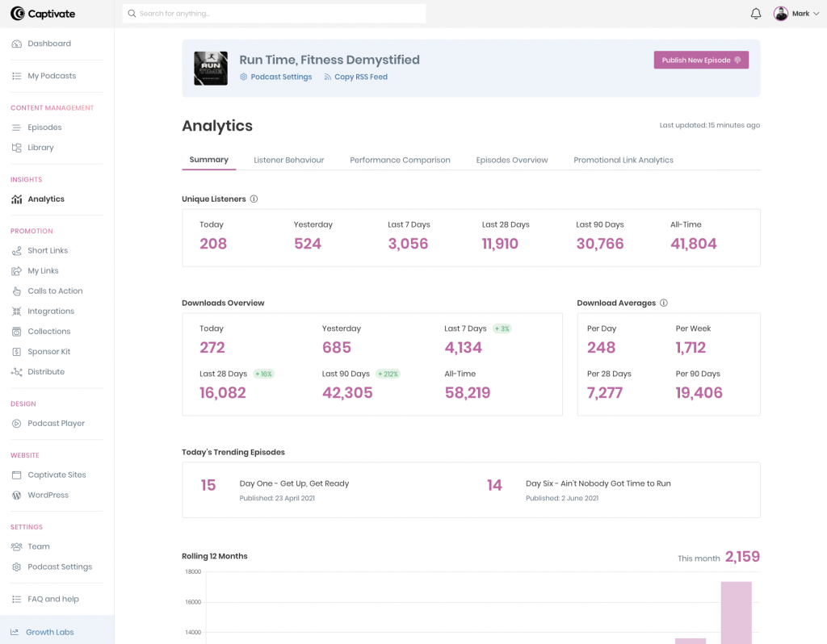The width and height of the screenshot is (827, 644).
Task: Open Calls to Action page
Action: tap(55, 291)
